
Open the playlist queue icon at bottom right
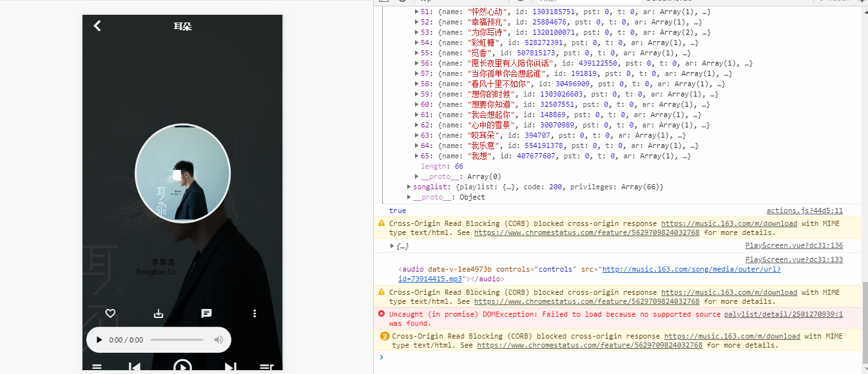[267, 367]
